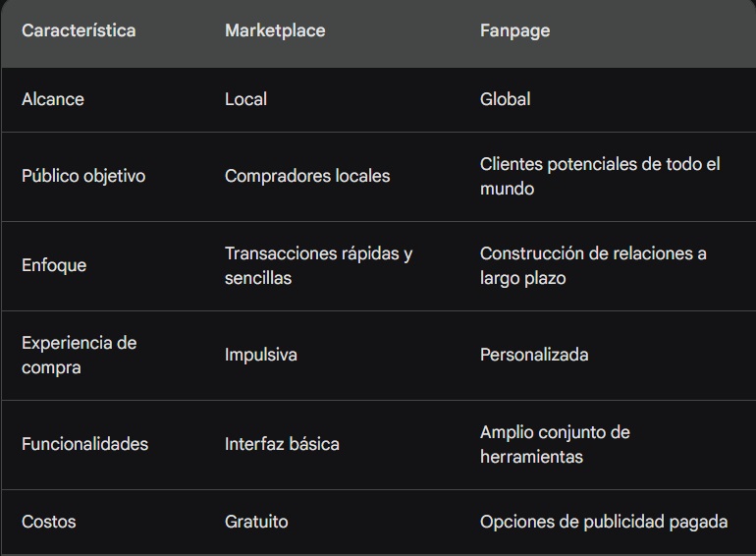Click Amplio conjunto de herramientas cell

coord(555,444)
